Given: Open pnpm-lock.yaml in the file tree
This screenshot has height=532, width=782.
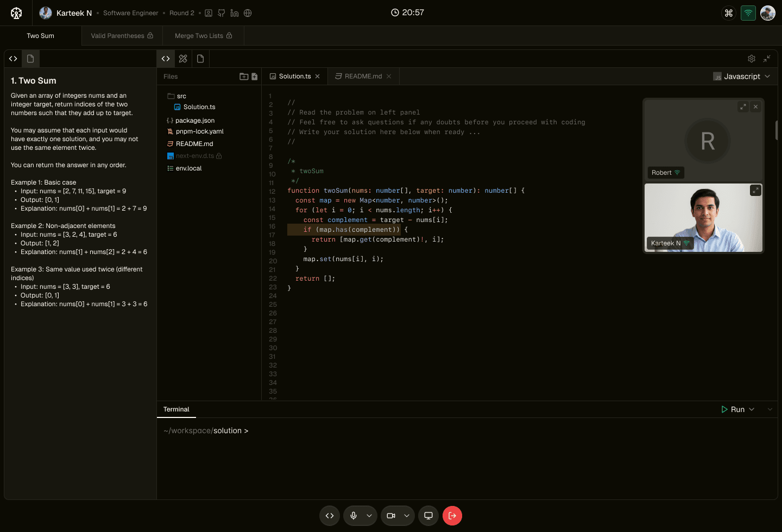Looking at the screenshot, I should 195,131.
